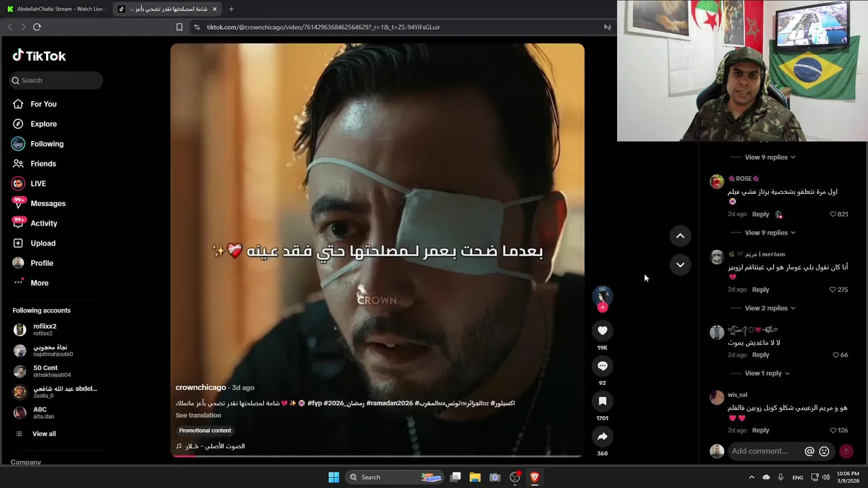The width and height of the screenshot is (868, 488).
Task: Like wis_sal's comment with 126 likes
Action: point(833,430)
